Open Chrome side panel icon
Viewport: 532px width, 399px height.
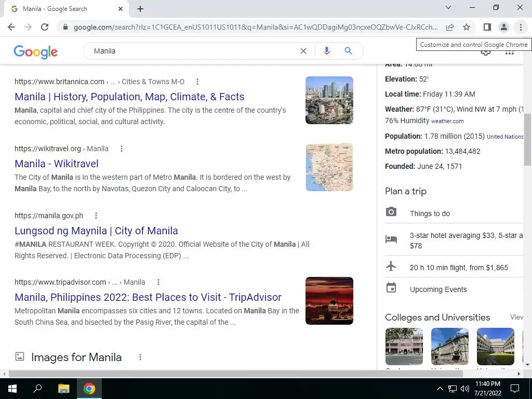pyautogui.click(x=487, y=27)
